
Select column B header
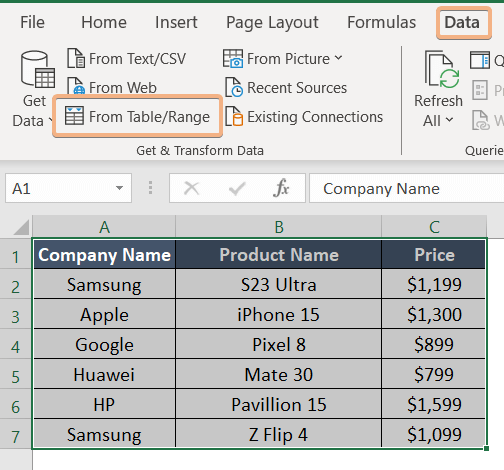tap(279, 227)
